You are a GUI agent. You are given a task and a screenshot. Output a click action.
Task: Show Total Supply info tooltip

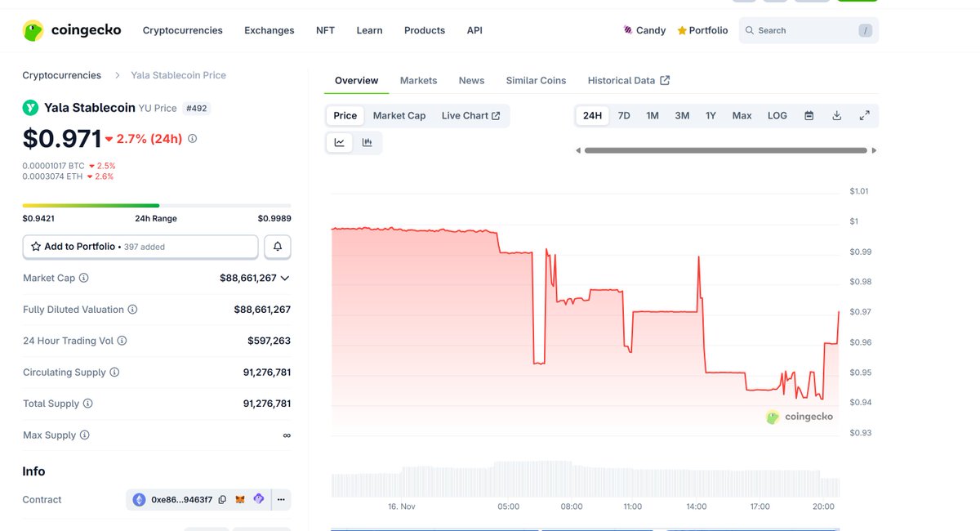pos(88,404)
